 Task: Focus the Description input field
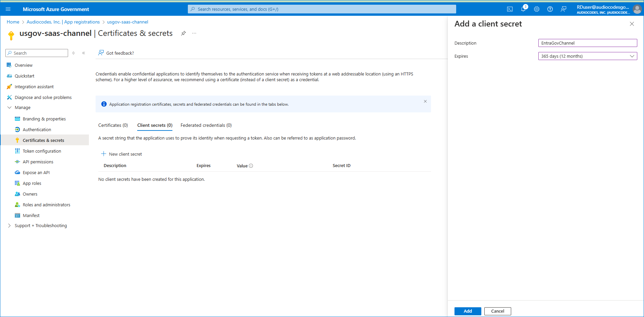tap(587, 43)
